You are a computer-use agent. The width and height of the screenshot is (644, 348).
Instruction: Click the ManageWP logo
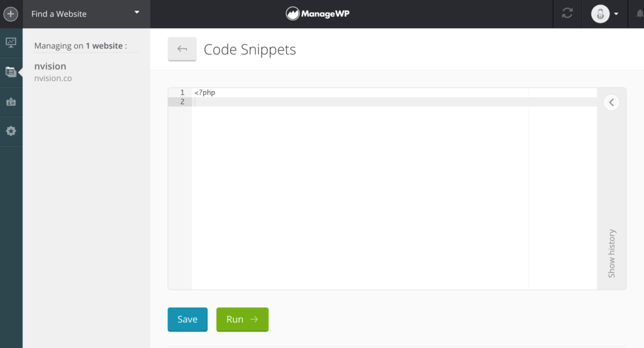click(x=318, y=14)
